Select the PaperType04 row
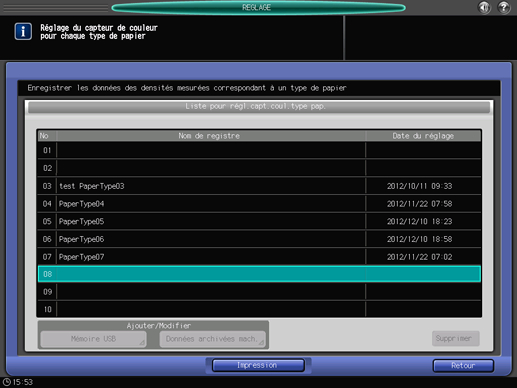The width and height of the screenshot is (517, 388). [x=259, y=204]
